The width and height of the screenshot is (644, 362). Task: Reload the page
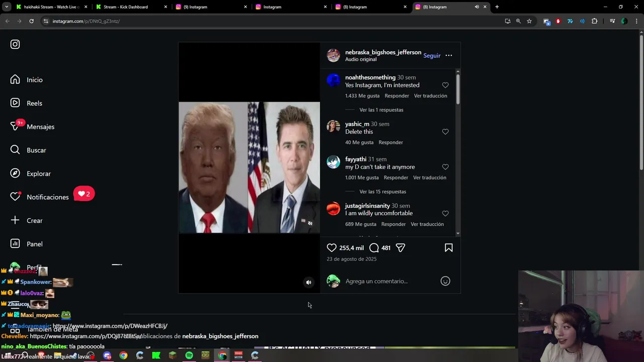click(31, 21)
